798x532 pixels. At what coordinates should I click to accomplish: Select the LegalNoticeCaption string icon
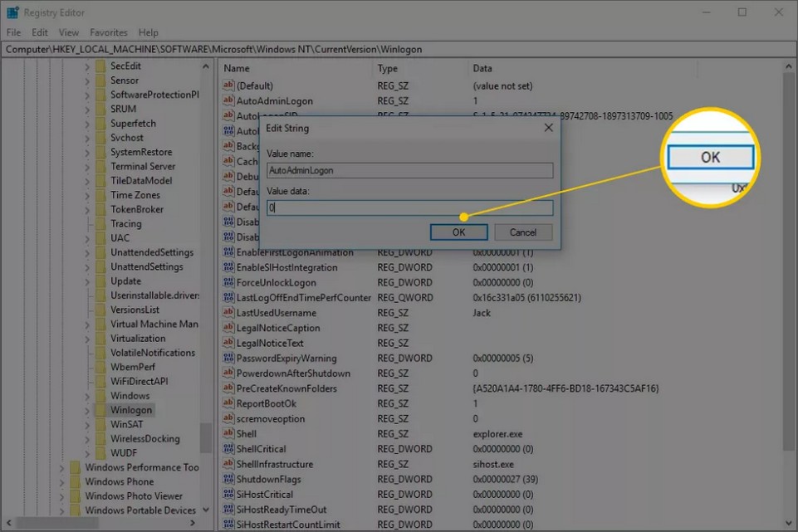click(x=228, y=328)
